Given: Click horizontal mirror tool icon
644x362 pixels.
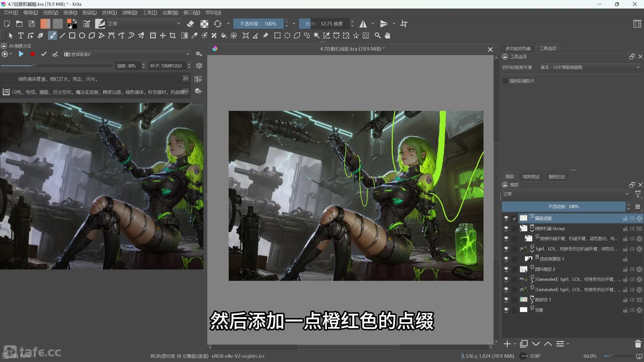Looking at the screenshot, I should 363,24.
